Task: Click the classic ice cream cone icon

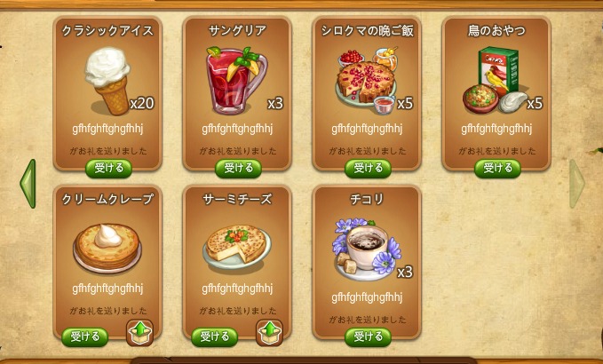Action: coord(108,81)
